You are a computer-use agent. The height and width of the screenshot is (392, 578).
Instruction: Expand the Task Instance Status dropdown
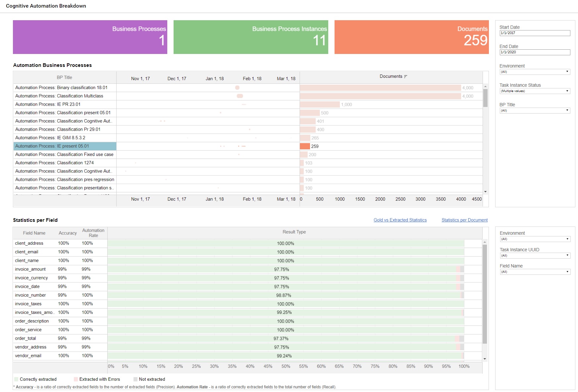coord(535,91)
